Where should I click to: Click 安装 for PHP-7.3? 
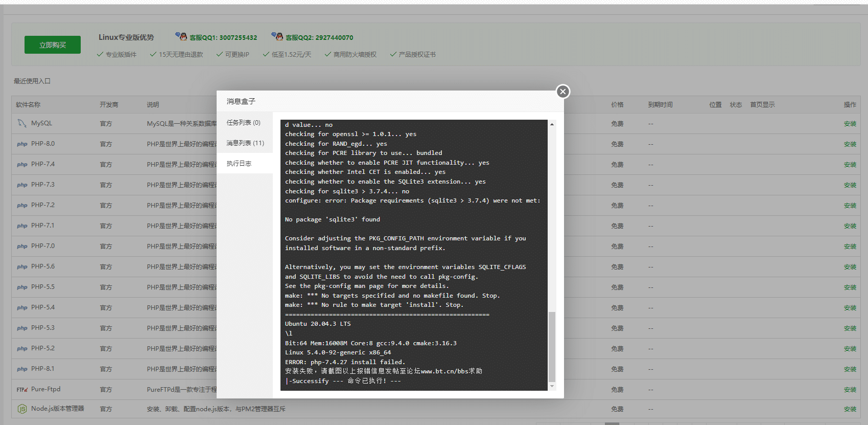click(x=850, y=185)
